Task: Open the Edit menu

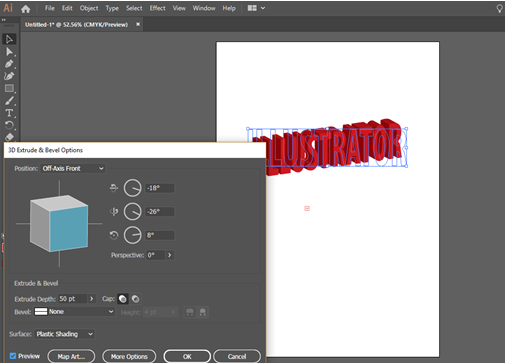Action: tap(67, 8)
